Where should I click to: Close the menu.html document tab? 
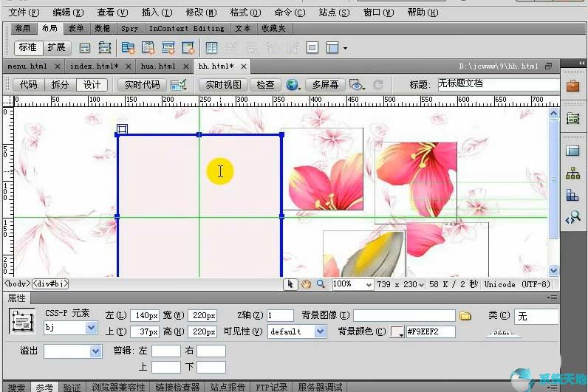[x=58, y=66]
